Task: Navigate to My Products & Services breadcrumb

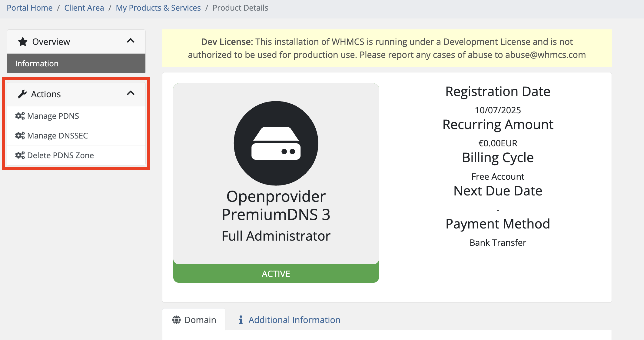Action: pyautogui.click(x=158, y=8)
